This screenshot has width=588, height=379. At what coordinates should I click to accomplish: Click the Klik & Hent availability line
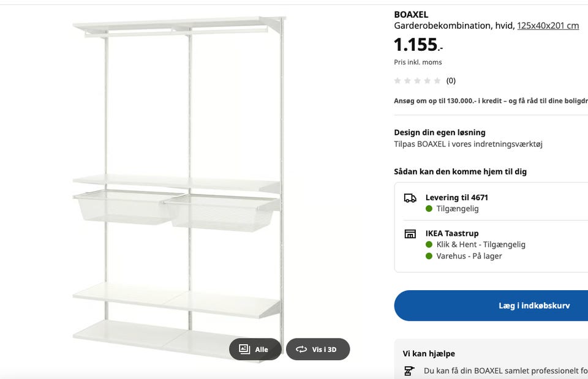pos(480,244)
